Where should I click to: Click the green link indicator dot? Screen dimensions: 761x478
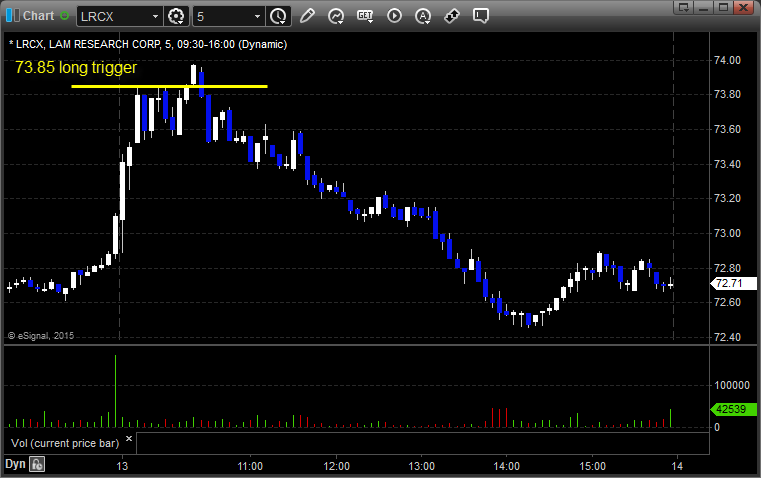[65, 16]
